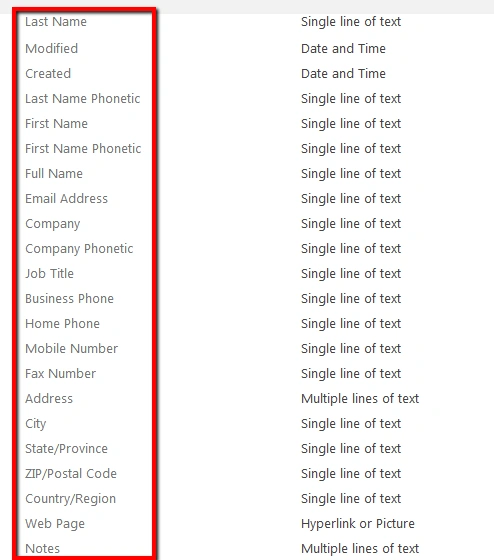The image size is (494, 560).
Task: Select the Company Phonetic column
Action: [x=79, y=249]
